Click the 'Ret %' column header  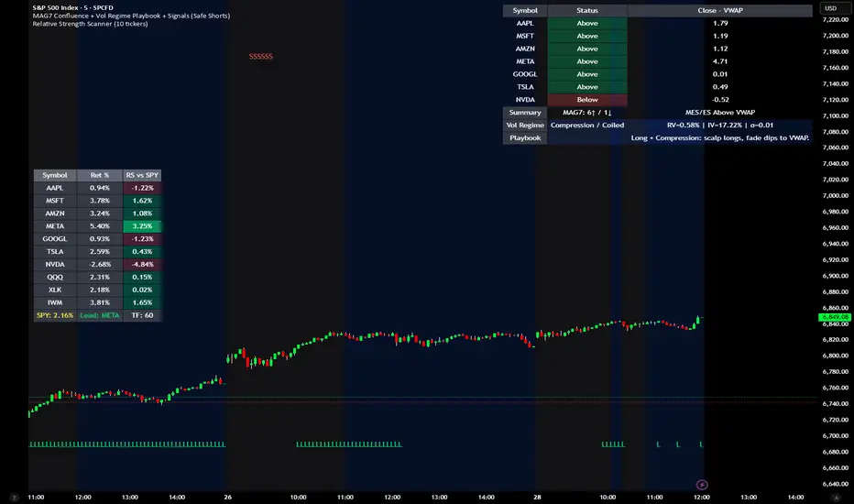point(100,175)
